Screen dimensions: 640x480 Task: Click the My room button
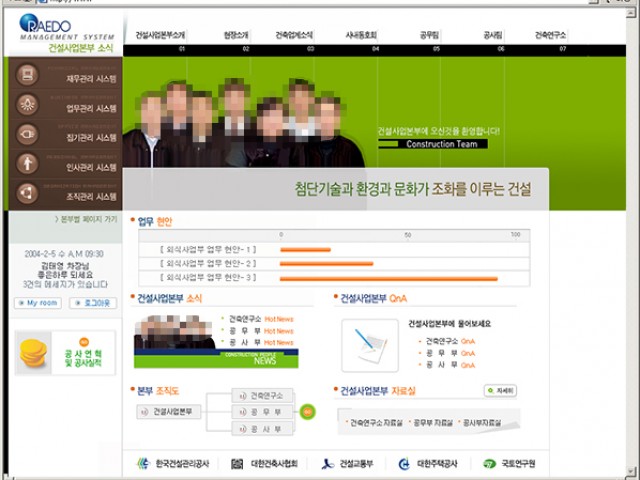[x=38, y=303]
